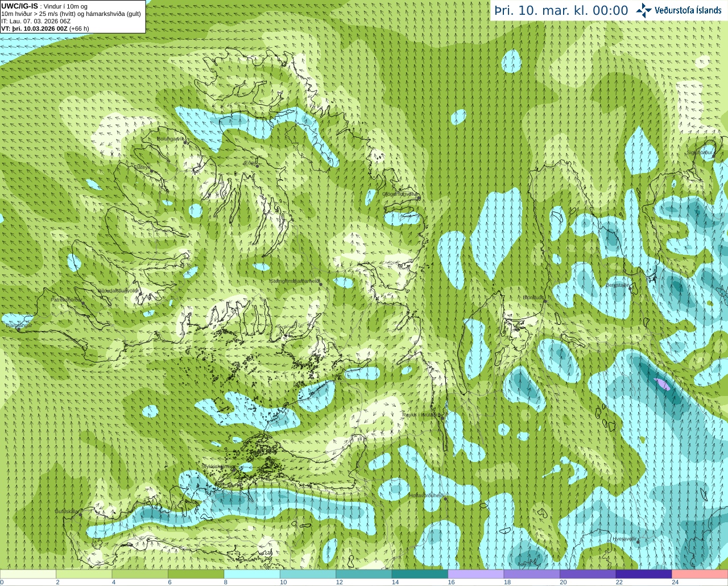Screen dimensions: 728x586
Task: Select the Flateyri station label
Action: pos(142,167)
